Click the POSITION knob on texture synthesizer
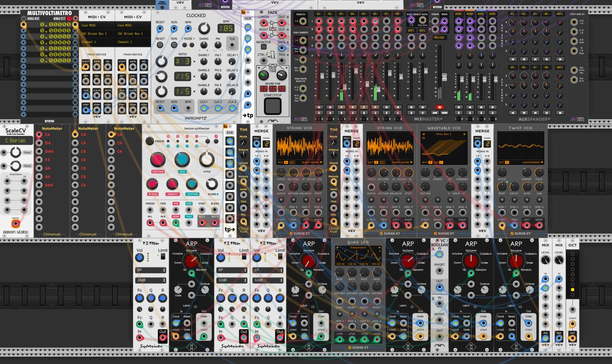Screen dimensions: 612x364 click(x=158, y=160)
